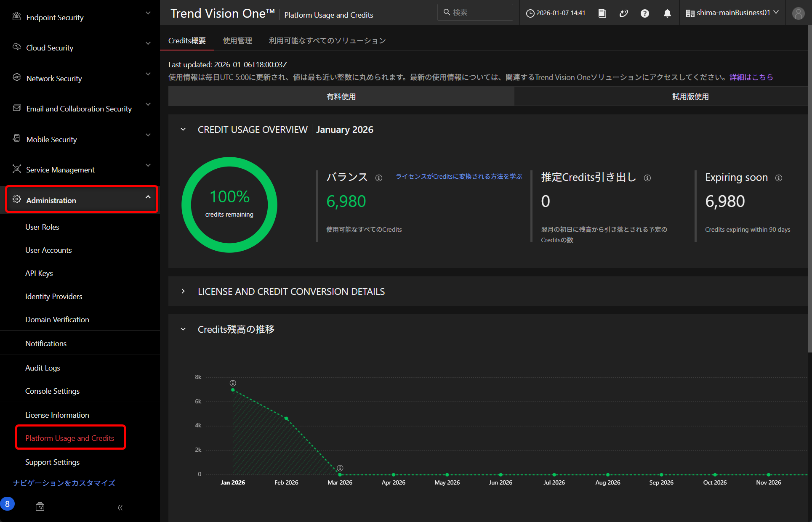812x522 pixels.
Task: Collapse sidebar with double-chevron icon
Action: tap(120, 507)
